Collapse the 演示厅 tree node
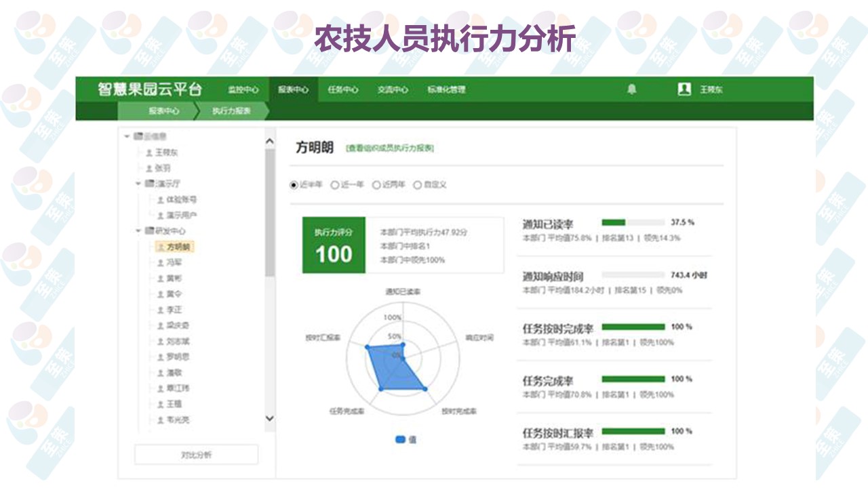 coord(139,184)
